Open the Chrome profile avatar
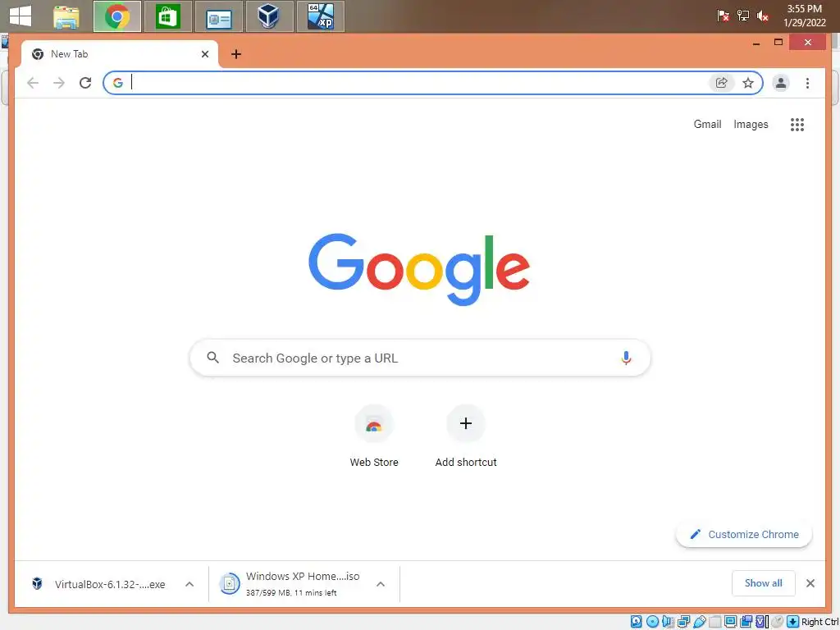840x630 pixels. [x=781, y=83]
